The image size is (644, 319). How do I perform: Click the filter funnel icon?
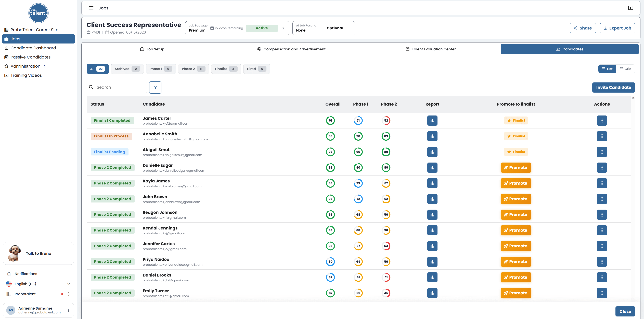pos(155,87)
